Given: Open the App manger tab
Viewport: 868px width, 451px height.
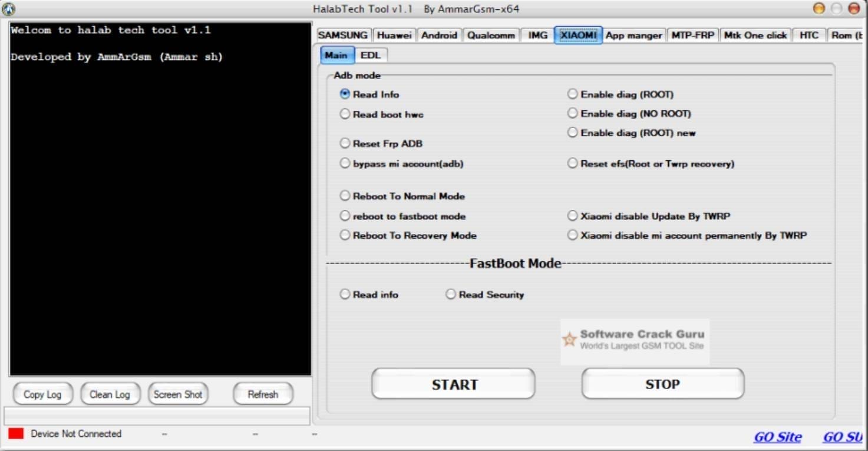Looking at the screenshot, I should [x=633, y=35].
